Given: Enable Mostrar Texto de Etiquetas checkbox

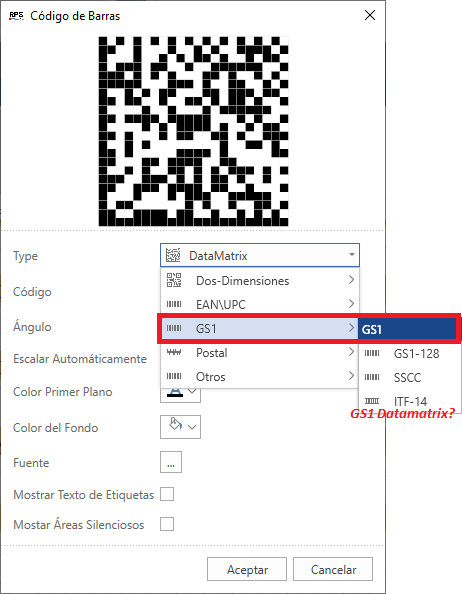Looking at the screenshot, I should click(167, 494).
